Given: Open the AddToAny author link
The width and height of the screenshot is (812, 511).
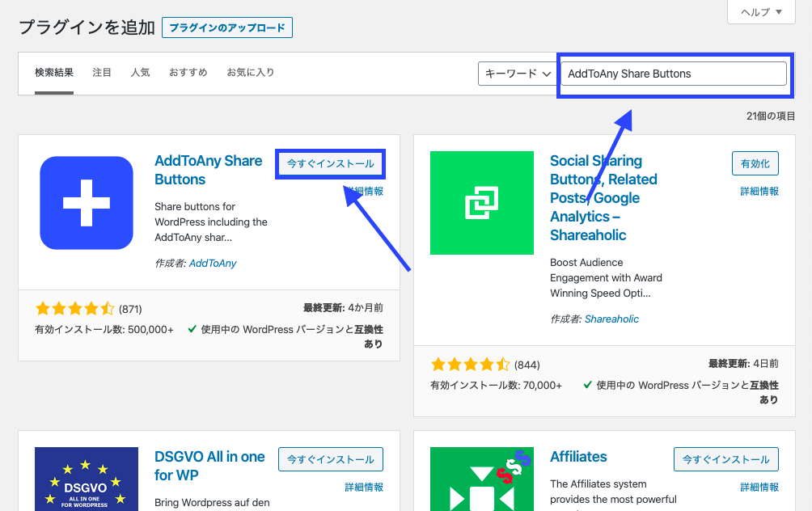Looking at the screenshot, I should click(213, 263).
